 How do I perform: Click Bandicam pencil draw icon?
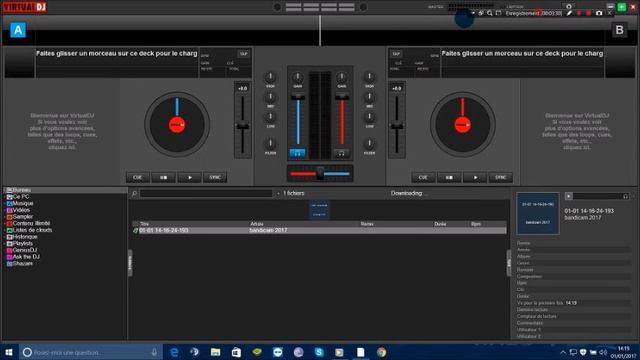[569, 13]
